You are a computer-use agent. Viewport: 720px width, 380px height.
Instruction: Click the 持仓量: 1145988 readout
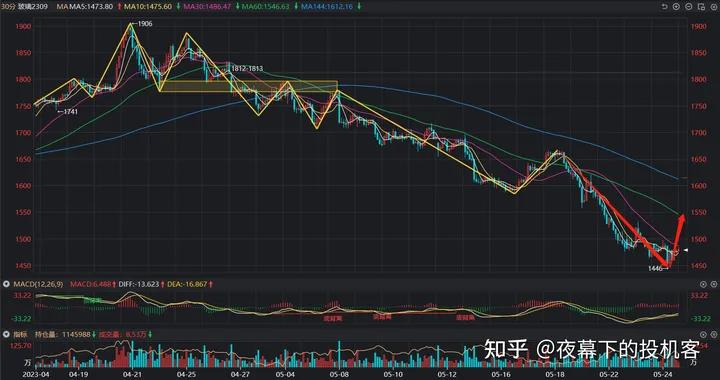pos(62,335)
